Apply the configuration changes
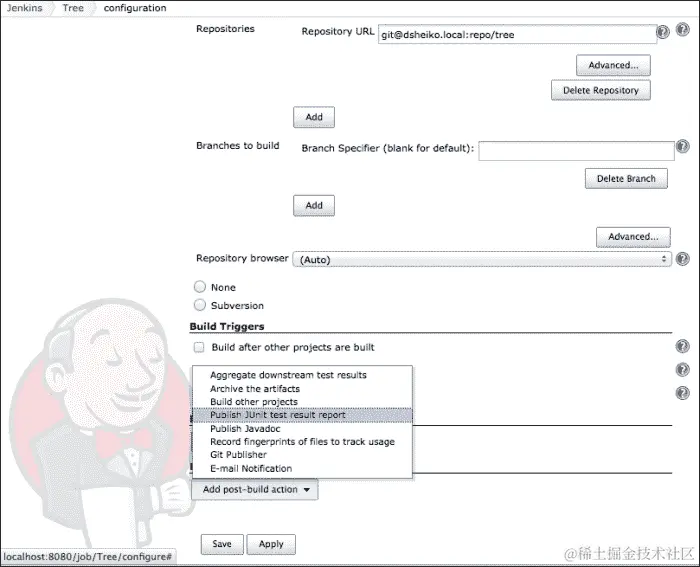The height and width of the screenshot is (567, 700). pos(271,544)
